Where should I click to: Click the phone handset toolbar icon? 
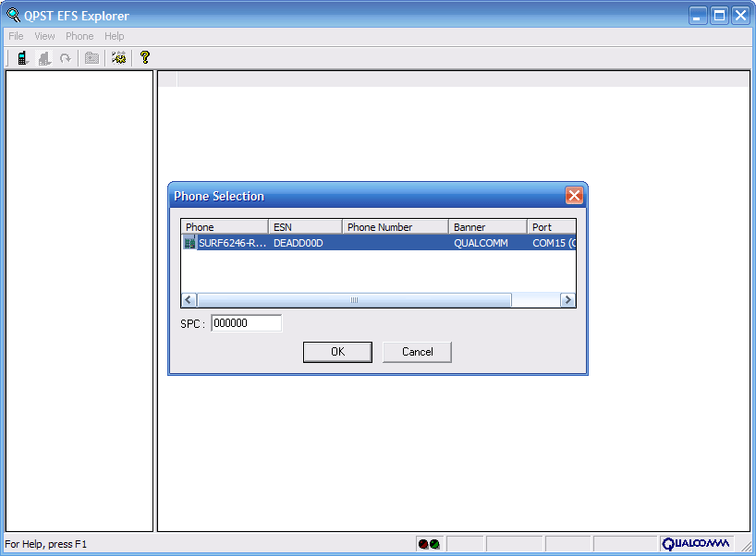[22, 58]
